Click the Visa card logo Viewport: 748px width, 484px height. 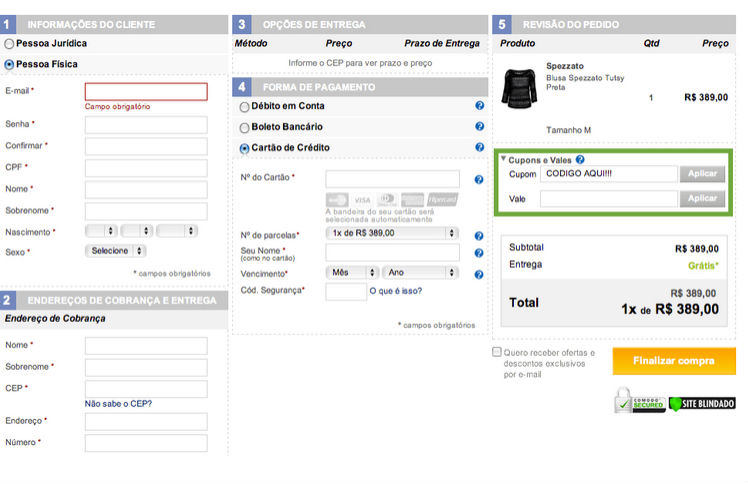point(362,200)
